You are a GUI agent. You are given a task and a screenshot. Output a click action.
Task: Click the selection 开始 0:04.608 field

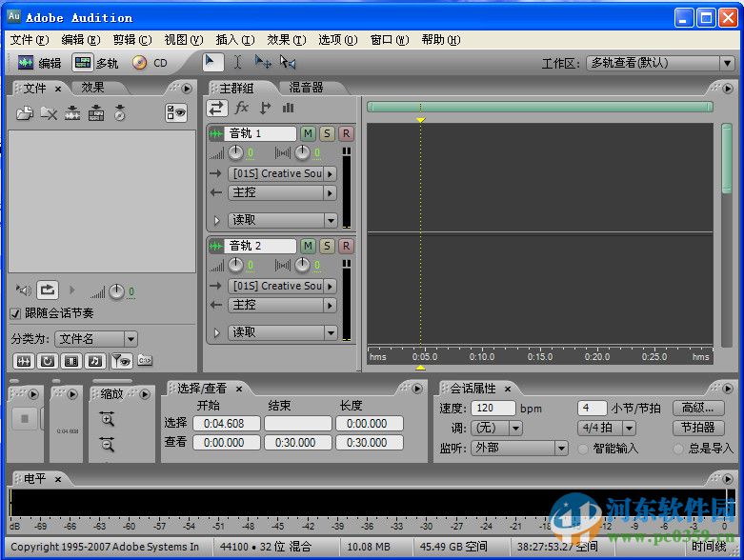click(227, 424)
